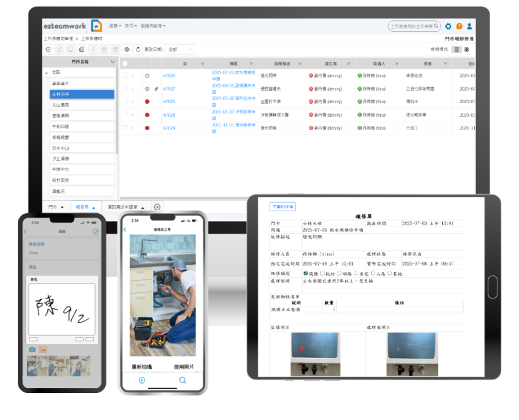This screenshot has width=519, height=420.
Task: Open the 更改日期 全部 dropdown
Action: [180, 49]
